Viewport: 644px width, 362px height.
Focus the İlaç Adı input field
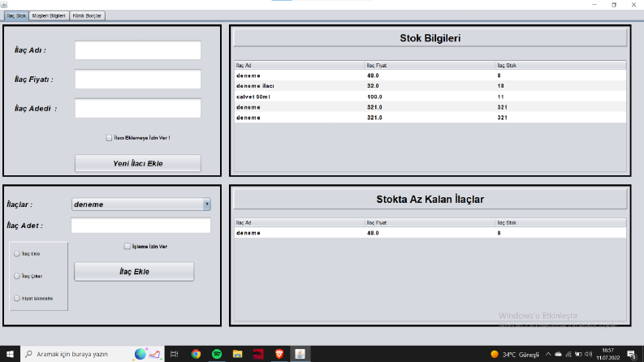pos(138,50)
